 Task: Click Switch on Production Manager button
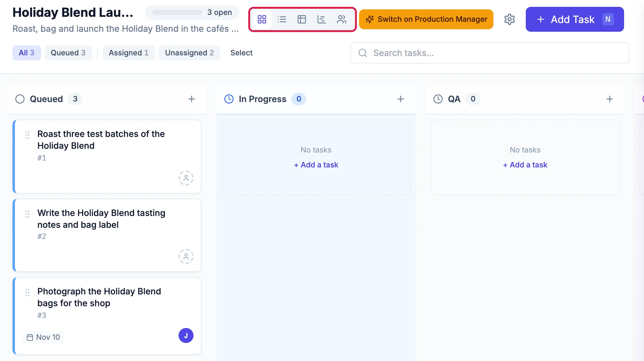(426, 19)
